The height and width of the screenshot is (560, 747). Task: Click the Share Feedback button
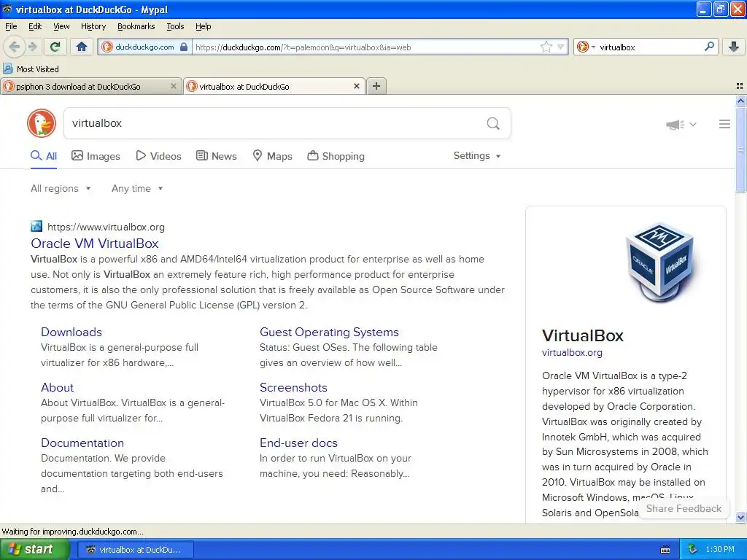(x=684, y=508)
